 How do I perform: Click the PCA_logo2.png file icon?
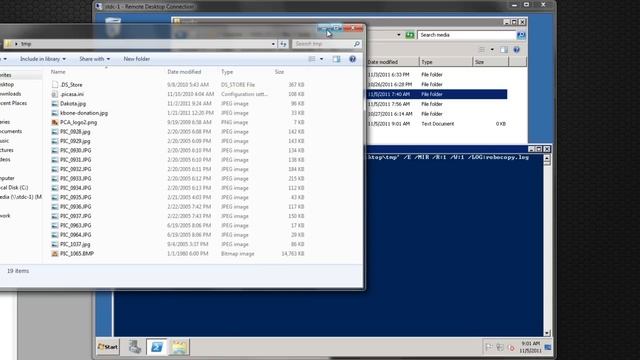[55, 122]
